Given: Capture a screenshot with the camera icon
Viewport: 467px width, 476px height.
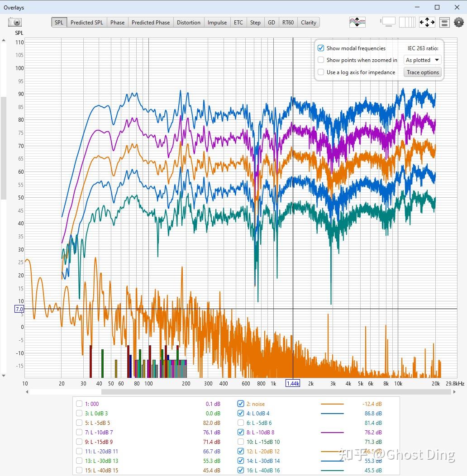Looking at the screenshot, I should coord(15,22).
